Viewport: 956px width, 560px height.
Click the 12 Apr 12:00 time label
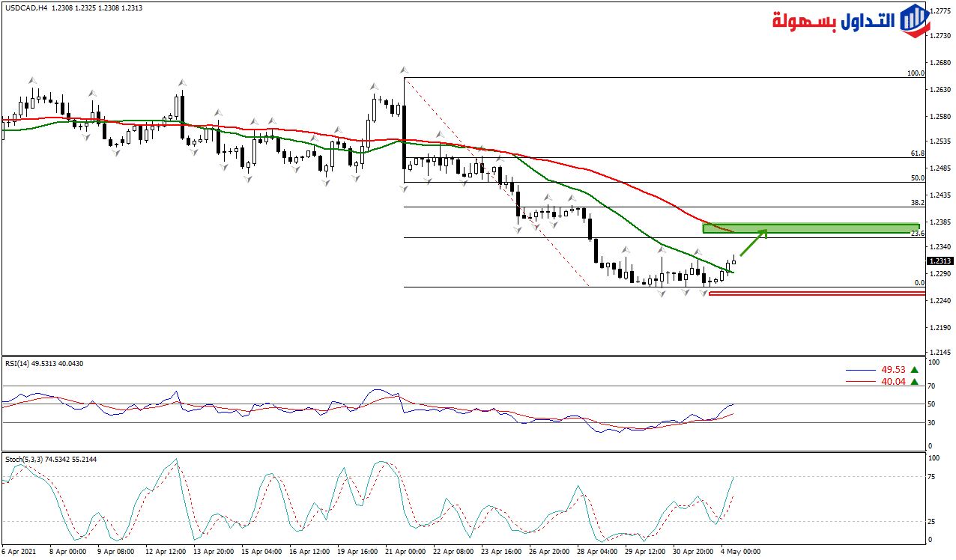coord(166,551)
